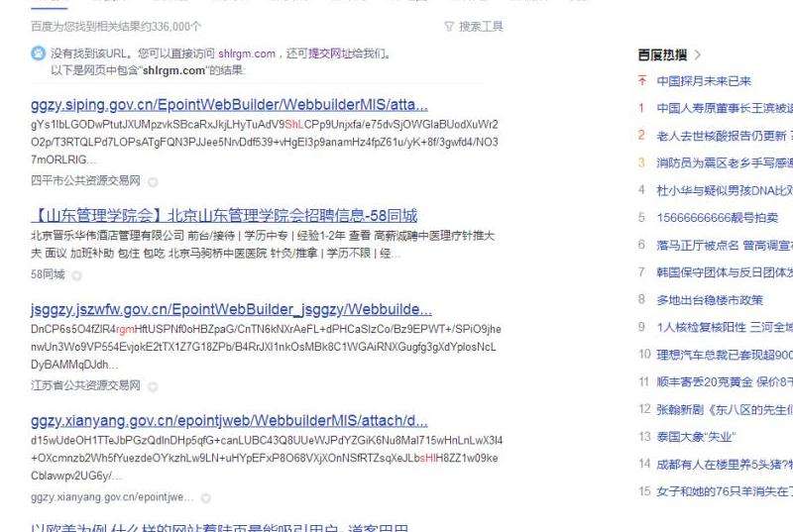This screenshot has height=532, width=793.
Task: Open hot search 张翰新剧《东八区的先生们》
Action: click(x=725, y=409)
